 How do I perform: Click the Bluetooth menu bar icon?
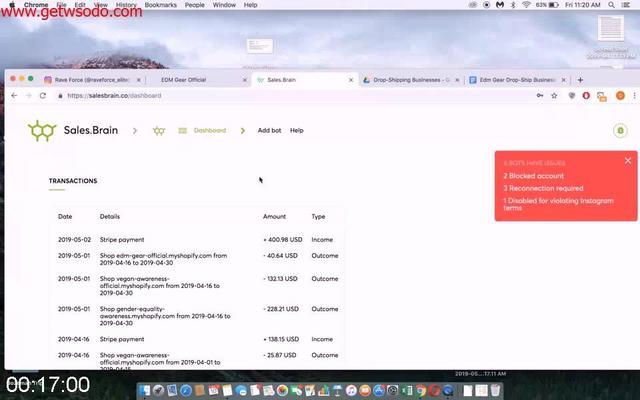pos(513,5)
